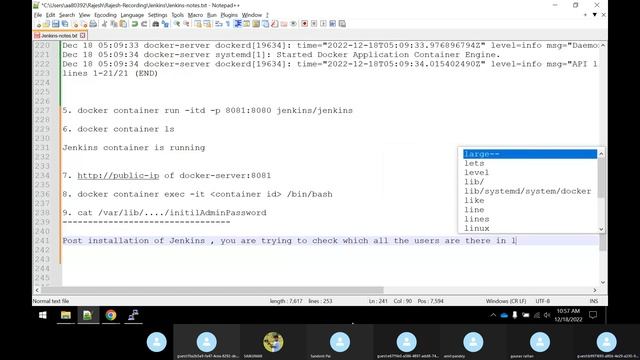Choose 'level' from autocomplete suggestions
Image resolution: width=640 pixels, height=360 pixels.
[530, 173]
